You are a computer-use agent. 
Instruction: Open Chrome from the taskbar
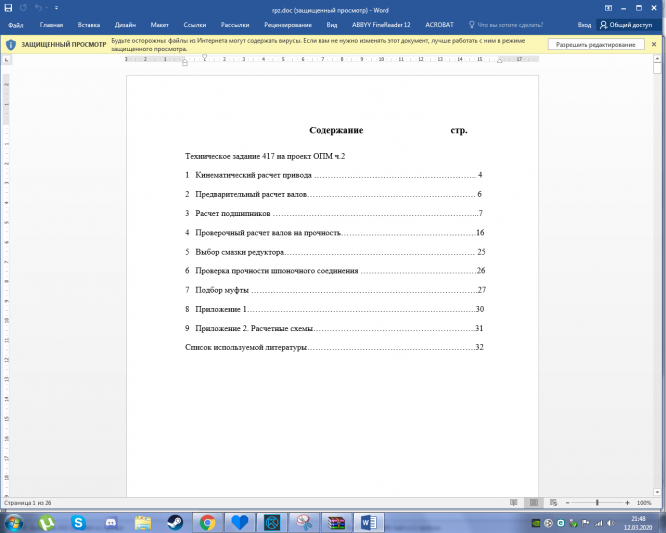[207, 522]
